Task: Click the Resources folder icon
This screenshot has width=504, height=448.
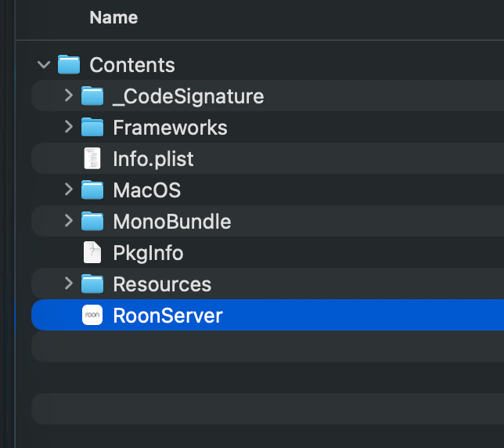Action: [x=92, y=284]
